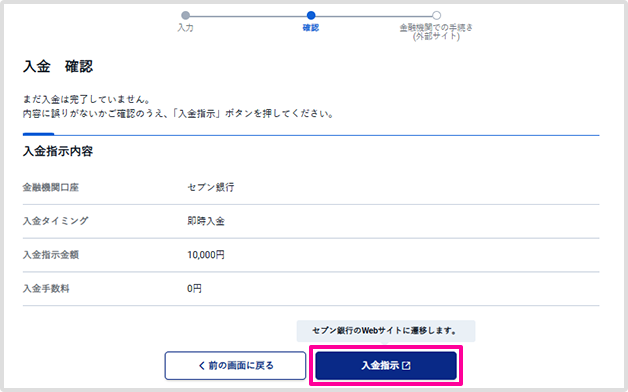Select the 金融機関での手続き step circle
Image resolution: width=628 pixels, height=392 pixels.
[x=437, y=16]
